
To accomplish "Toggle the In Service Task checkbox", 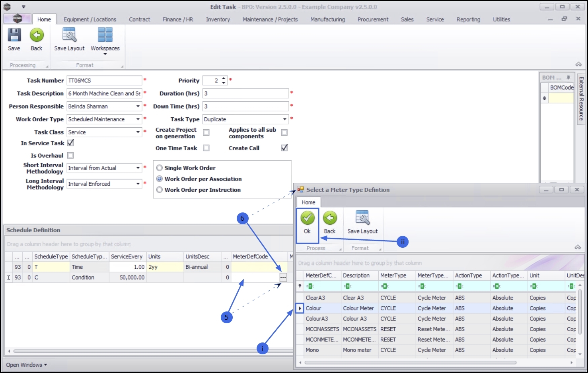I will (70, 143).
